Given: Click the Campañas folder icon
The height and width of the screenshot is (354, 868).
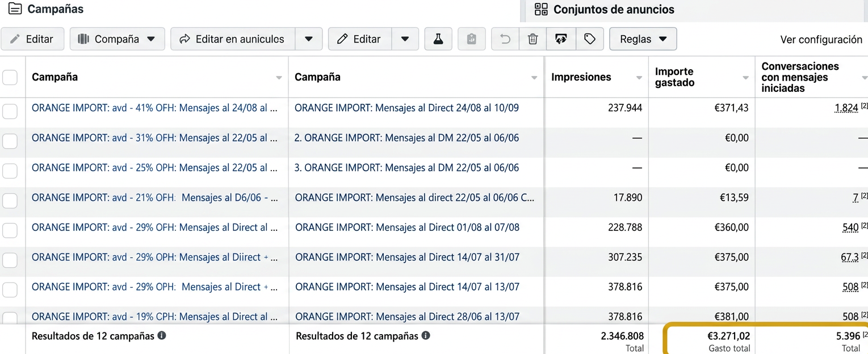Looking at the screenshot, I should (x=15, y=9).
